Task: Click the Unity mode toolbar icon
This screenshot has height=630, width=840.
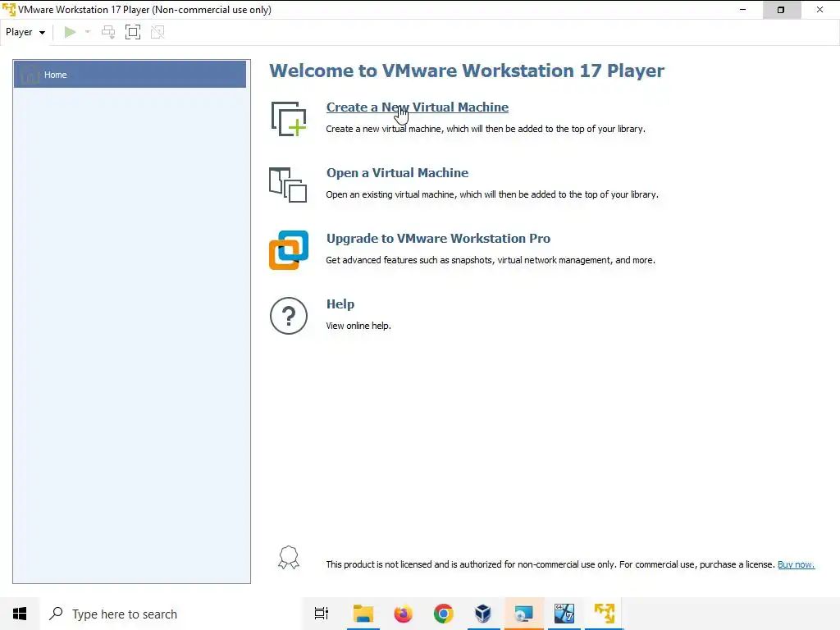Action: pyautogui.click(x=157, y=32)
